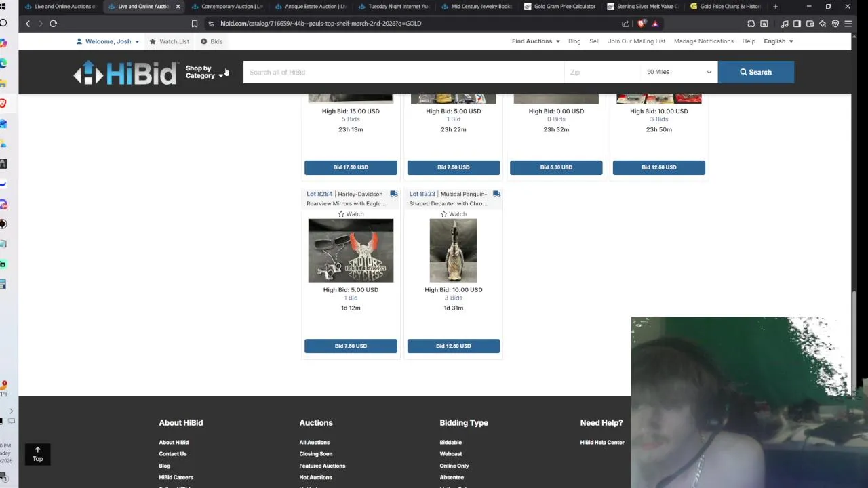Open Brave Wallet icon
868x488 pixels.
pyautogui.click(x=810, y=23)
